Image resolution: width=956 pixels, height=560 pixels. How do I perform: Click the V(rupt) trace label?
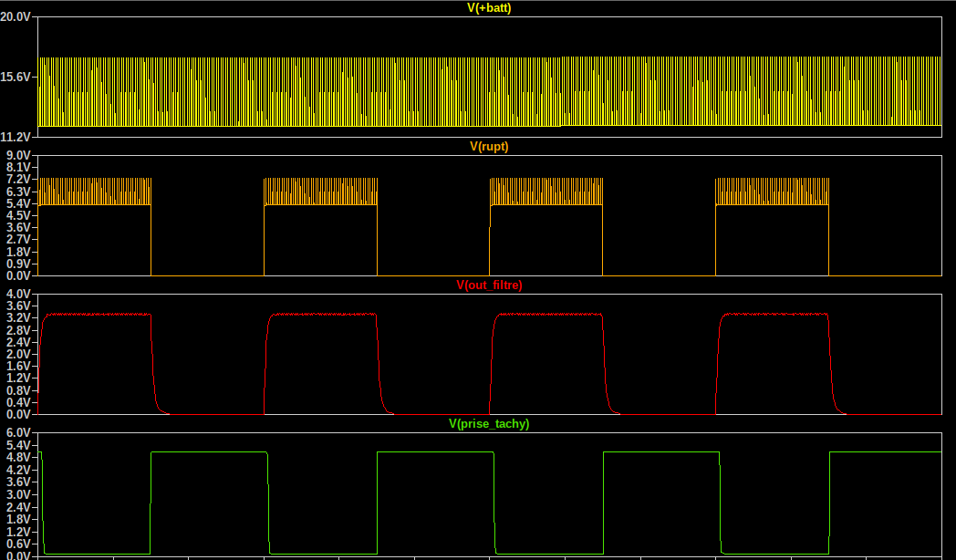pyautogui.click(x=489, y=146)
